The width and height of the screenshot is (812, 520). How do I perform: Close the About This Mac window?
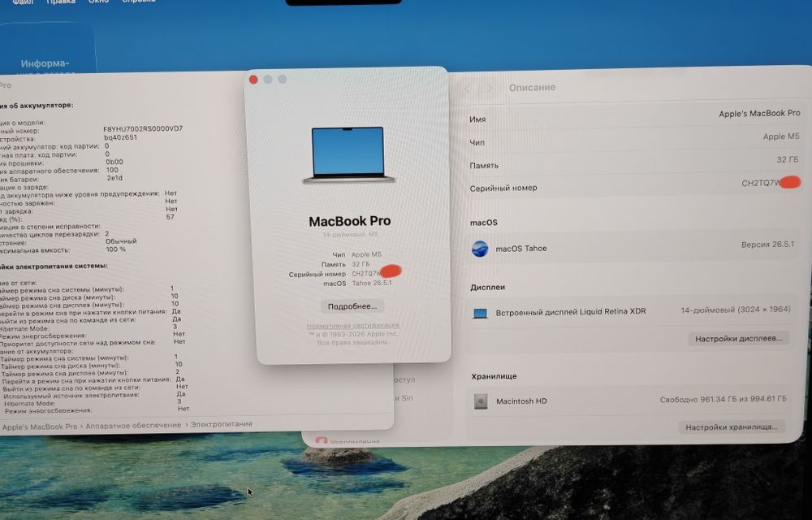[x=253, y=80]
